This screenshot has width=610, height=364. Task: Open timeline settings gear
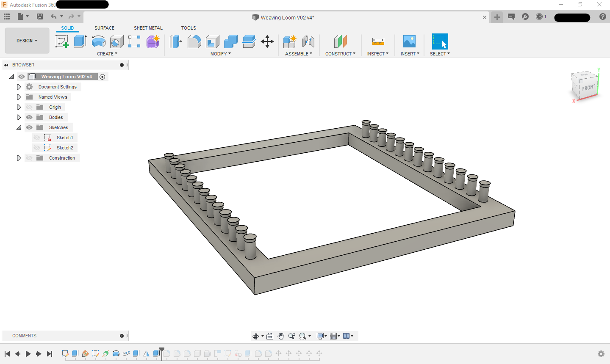coord(601,354)
